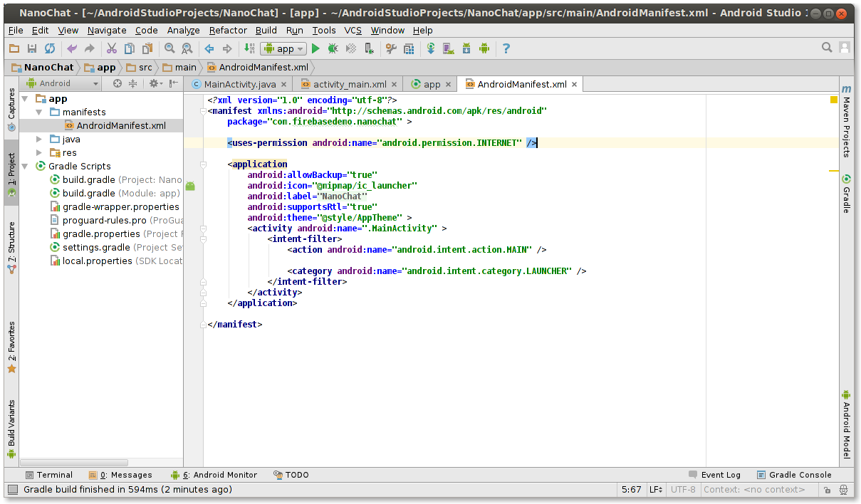Click the Copy icon in toolbar
The height and width of the screenshot is (504, 861).
[x=130, y=48]
